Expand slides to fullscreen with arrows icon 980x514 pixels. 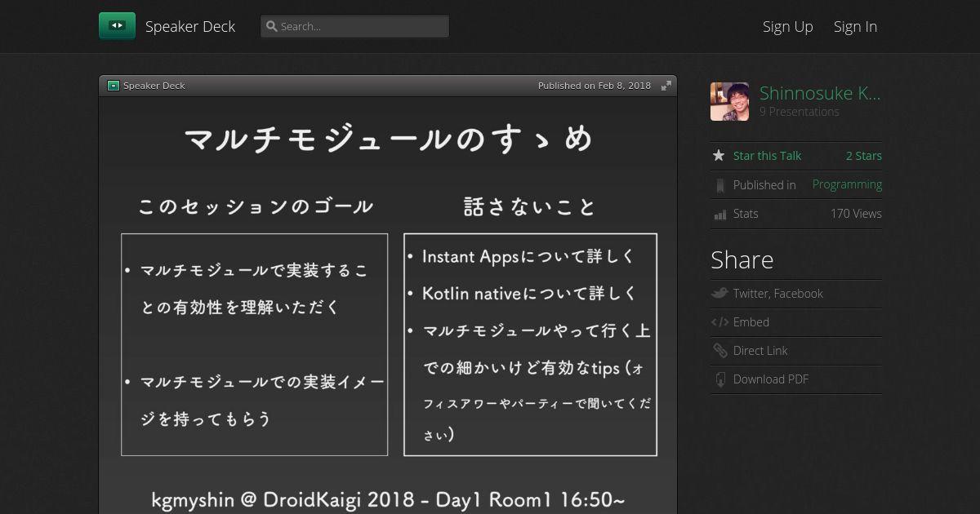pos(666,86)
